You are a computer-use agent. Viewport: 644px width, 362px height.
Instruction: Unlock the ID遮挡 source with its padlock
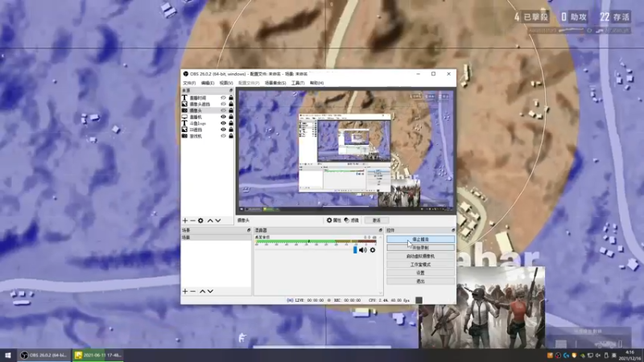(x=231, y=130)
